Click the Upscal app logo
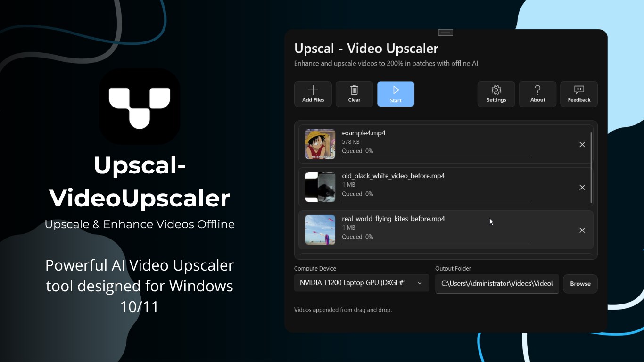This screenshot has width=644, height=362. click(140, 107)
